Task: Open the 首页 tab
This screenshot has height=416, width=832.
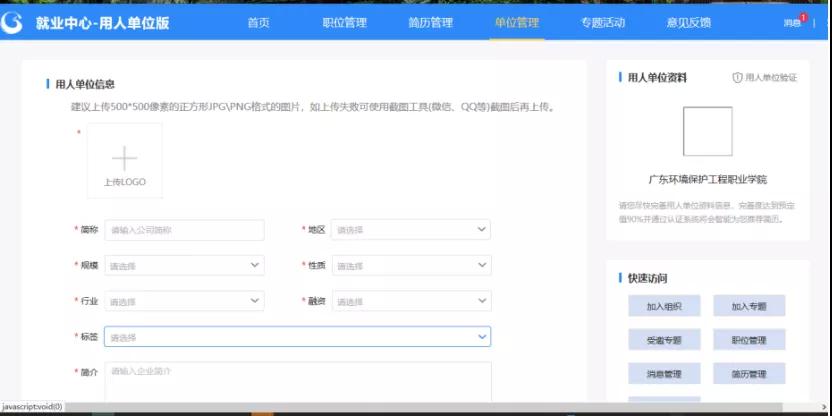Action: coord(258,22)
